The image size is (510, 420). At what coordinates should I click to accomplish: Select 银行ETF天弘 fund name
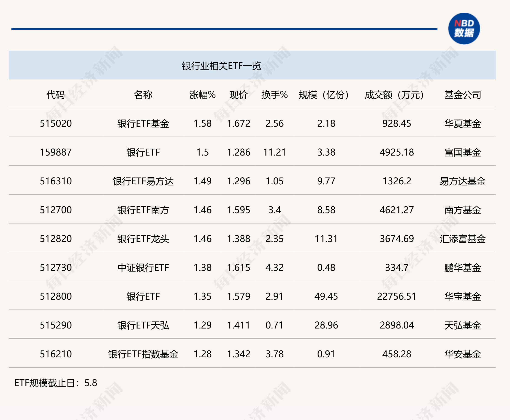143,325
